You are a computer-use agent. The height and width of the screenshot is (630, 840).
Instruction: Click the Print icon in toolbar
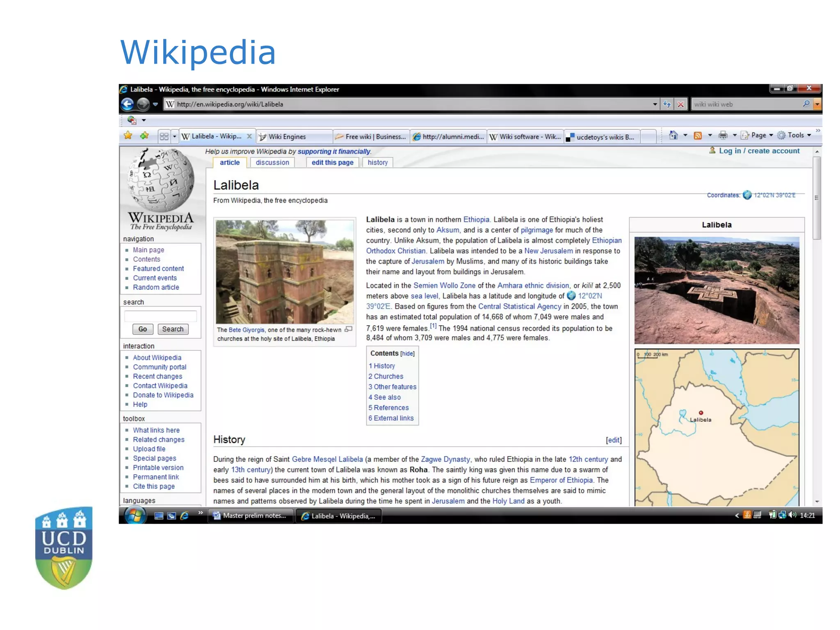[723, 135]
